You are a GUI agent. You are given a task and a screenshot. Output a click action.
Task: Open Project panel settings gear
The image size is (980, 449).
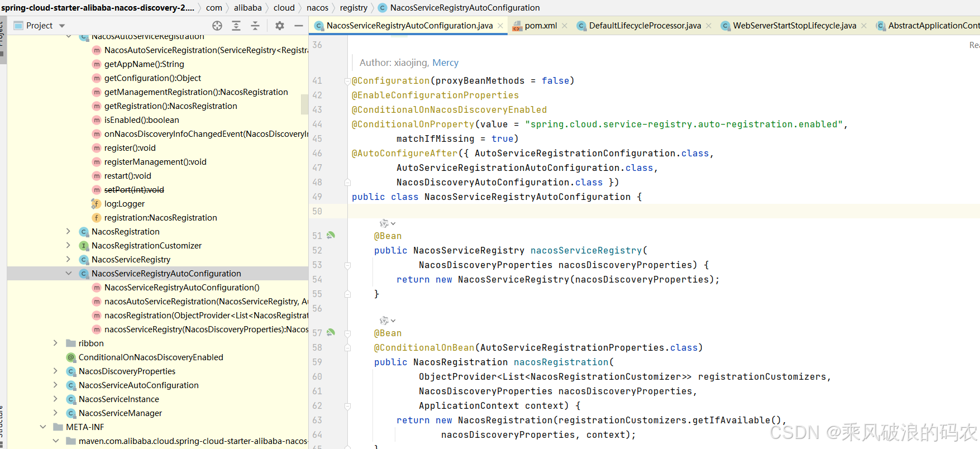(x=280, y=26)
